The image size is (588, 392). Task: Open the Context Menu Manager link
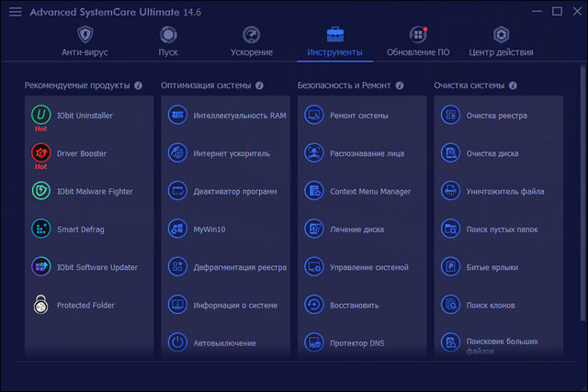369,191
